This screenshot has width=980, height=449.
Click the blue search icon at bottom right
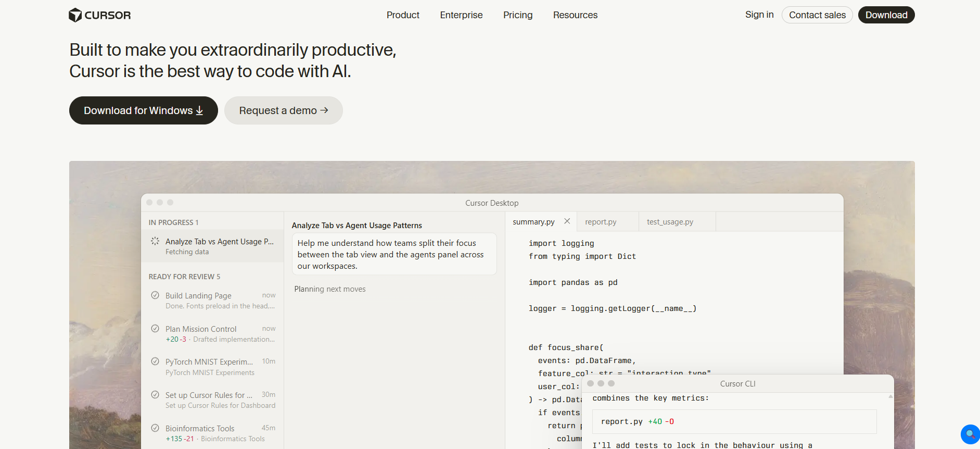coord(970,434)
